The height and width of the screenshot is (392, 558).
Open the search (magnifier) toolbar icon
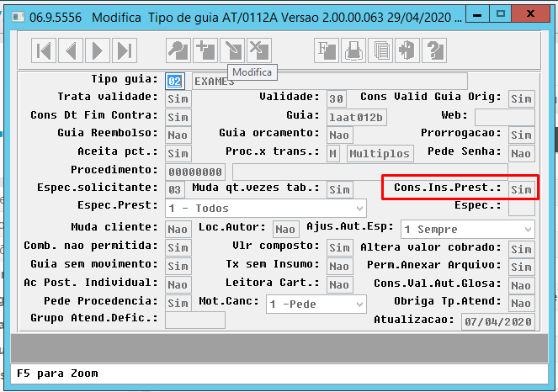click(178, 50)
